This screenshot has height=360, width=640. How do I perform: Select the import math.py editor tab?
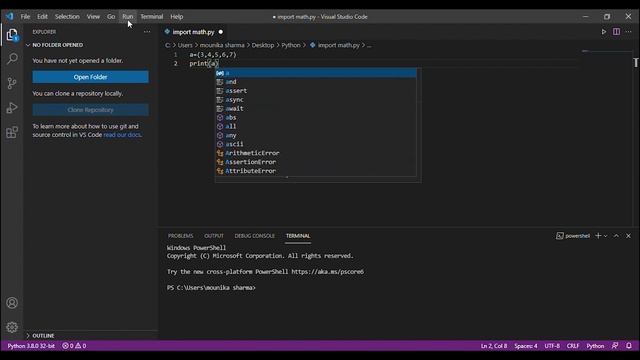[x=193, y=32]
